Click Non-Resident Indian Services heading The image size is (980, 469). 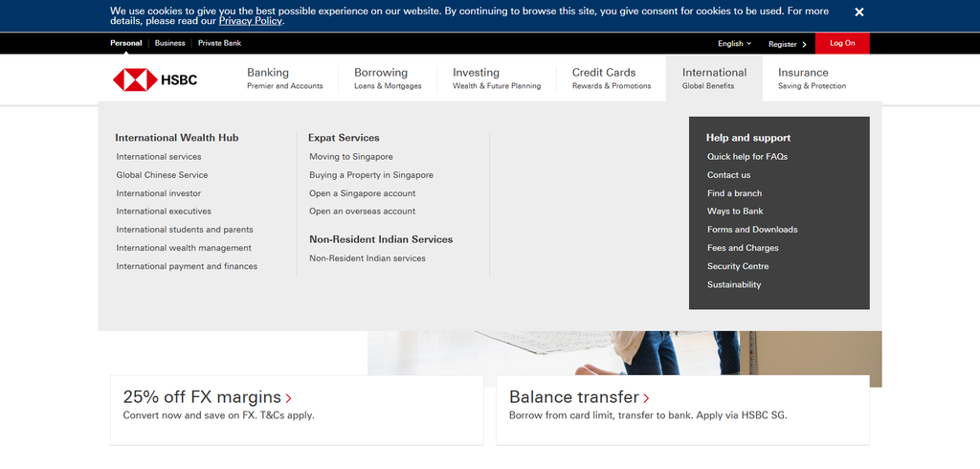[x=381, y=239]
